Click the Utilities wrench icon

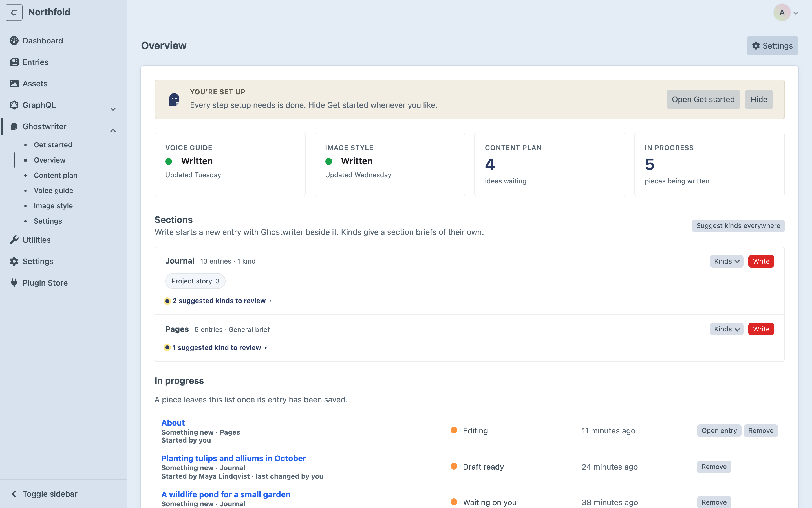point(14,240)
